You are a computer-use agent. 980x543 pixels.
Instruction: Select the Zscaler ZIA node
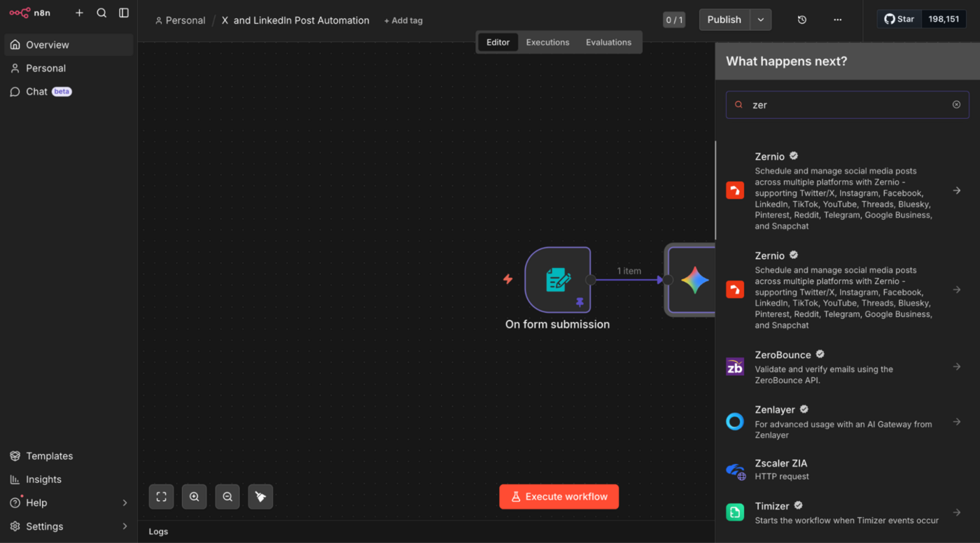coord(847,470)
